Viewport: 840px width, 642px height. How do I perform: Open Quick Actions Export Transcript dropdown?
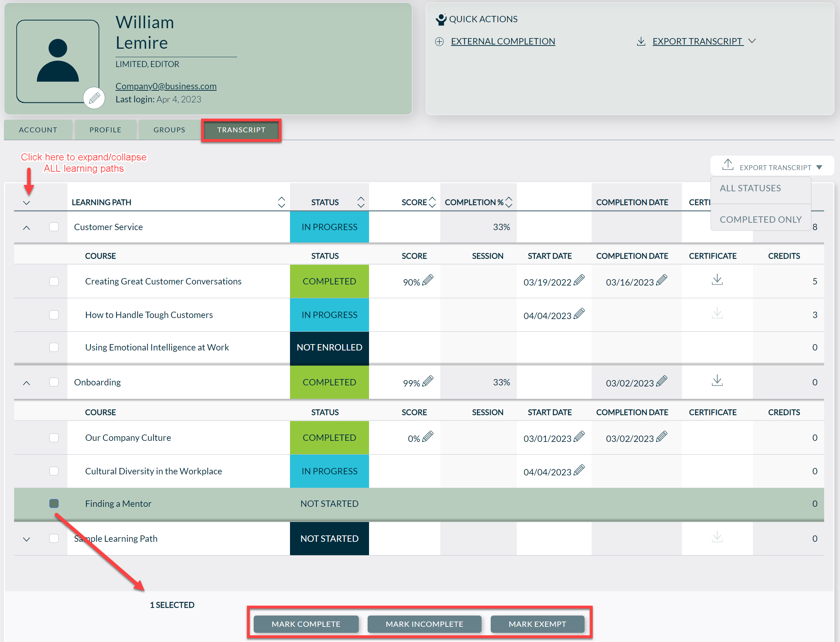tap(696, 41)
